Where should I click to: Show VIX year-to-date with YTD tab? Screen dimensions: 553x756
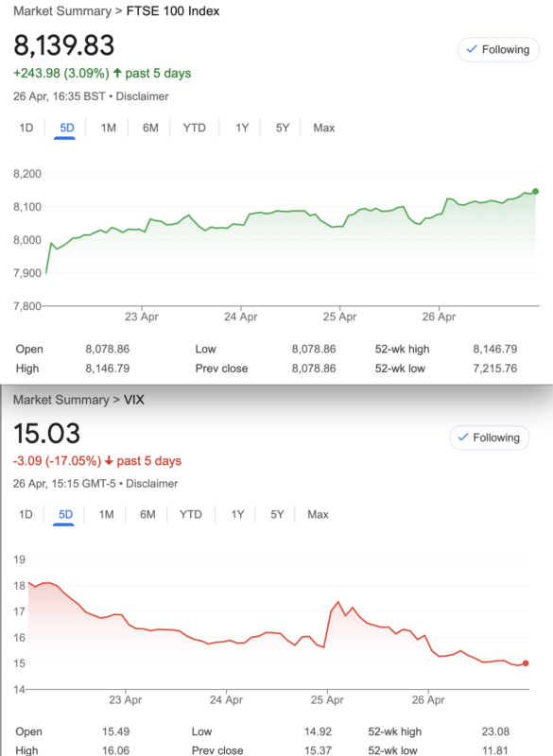pos(190,514)
